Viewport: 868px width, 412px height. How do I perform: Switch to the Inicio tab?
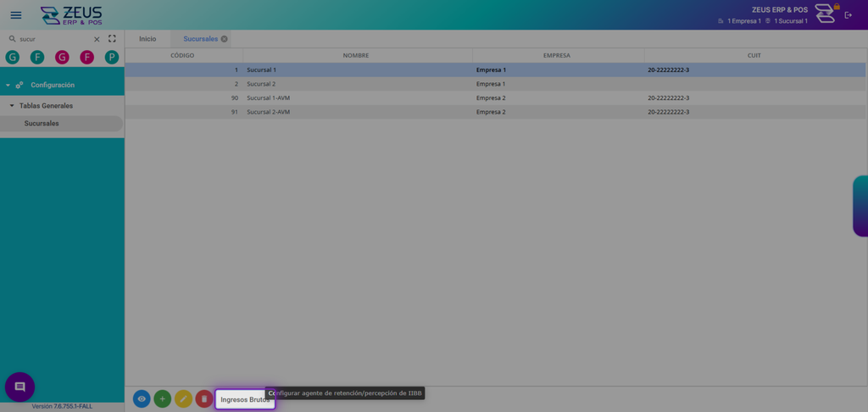[x=147, y=39]
